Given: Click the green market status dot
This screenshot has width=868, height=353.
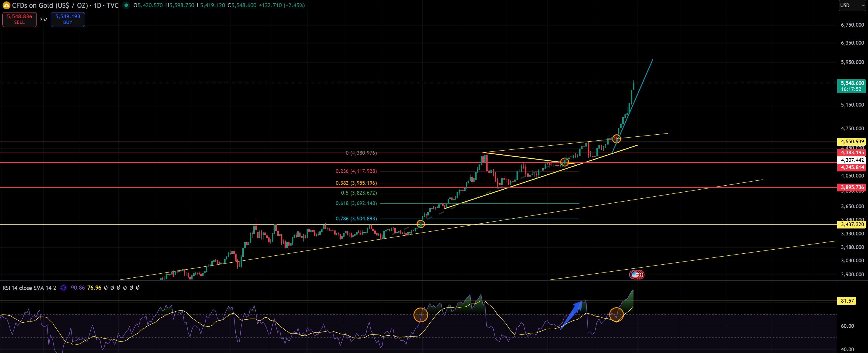Looking at the screenshot, I should [x=126, y=6].
